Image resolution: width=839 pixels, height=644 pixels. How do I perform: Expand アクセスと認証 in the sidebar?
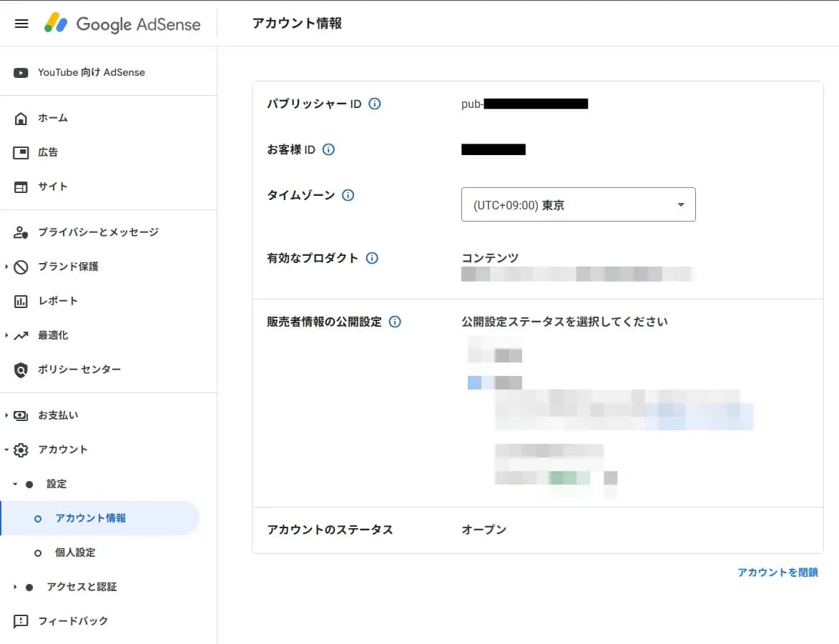pos(84,587)
